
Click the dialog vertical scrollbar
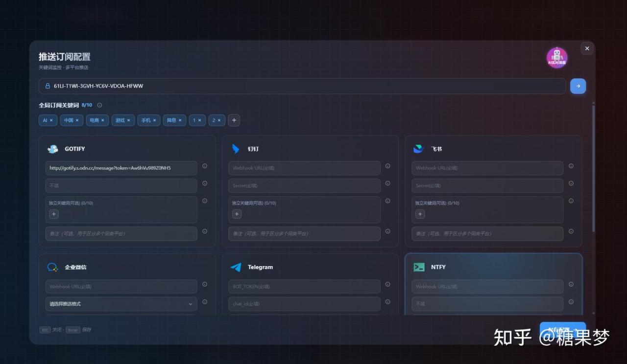pyautogui.click(x=594, y=166)
